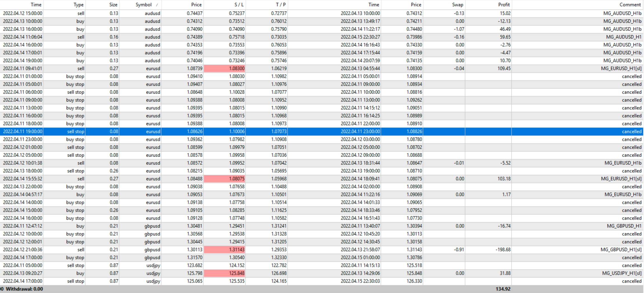Select the red-highlighted S/L cell 1.31143
Screen dimensions: 644x293
point(225,250)
